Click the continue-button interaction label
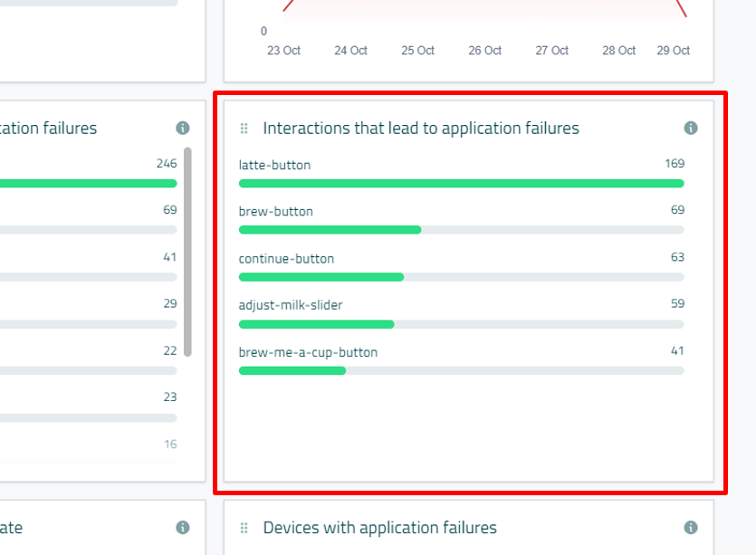This screenshot has height=555, width=756. click(x=286, y=258)
